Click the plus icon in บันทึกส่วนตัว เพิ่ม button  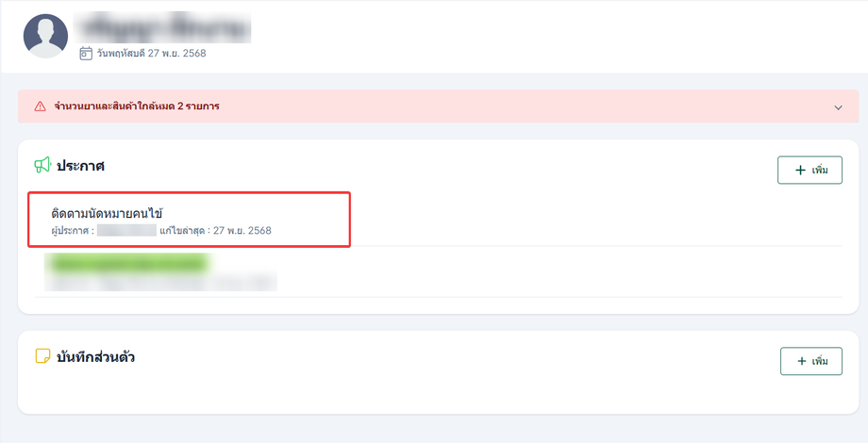tap(802, 361)
